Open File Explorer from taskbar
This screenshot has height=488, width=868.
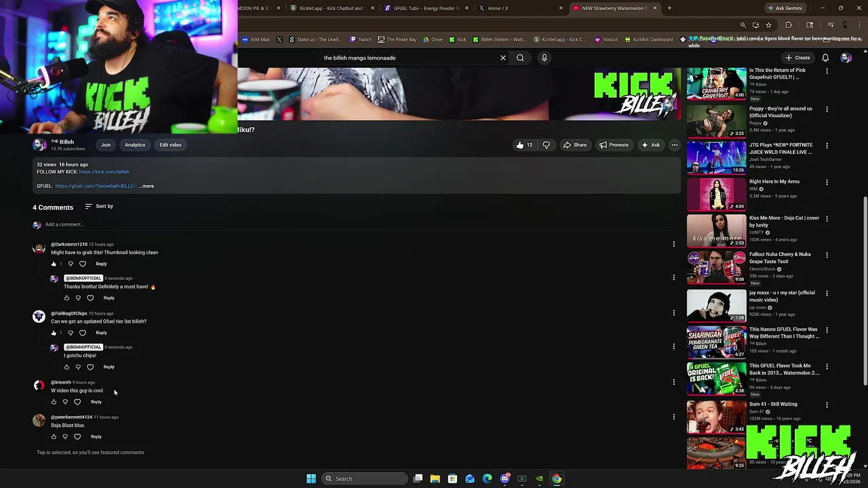tap(435, 479)
